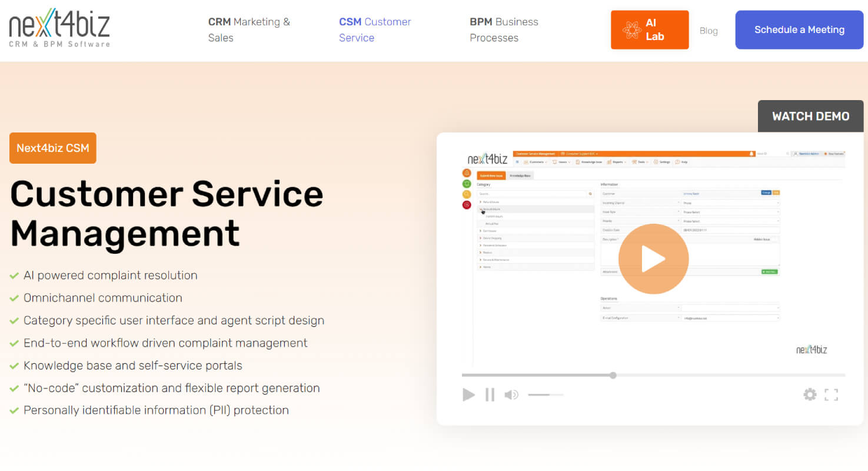
Task: Click '"No-code" customization and flexible report generation'
Action: tap(172, 388)
